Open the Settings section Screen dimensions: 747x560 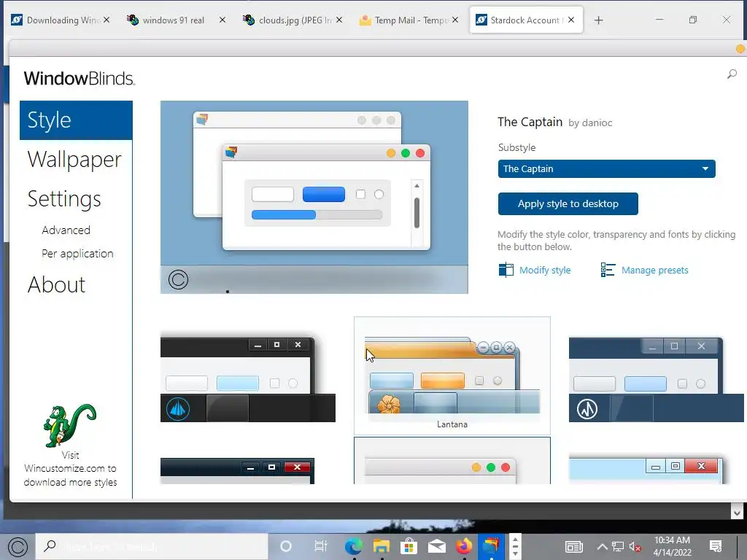pyautogui.click(x=64, y=198)
